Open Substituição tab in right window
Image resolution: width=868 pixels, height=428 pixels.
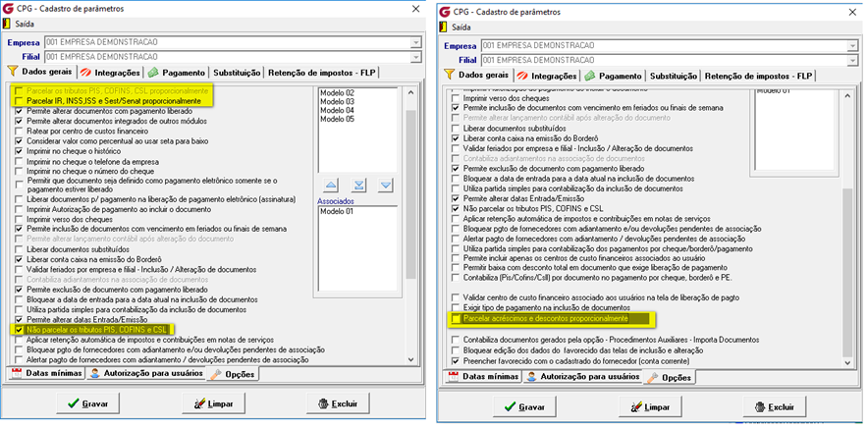[x=674, y=76]
